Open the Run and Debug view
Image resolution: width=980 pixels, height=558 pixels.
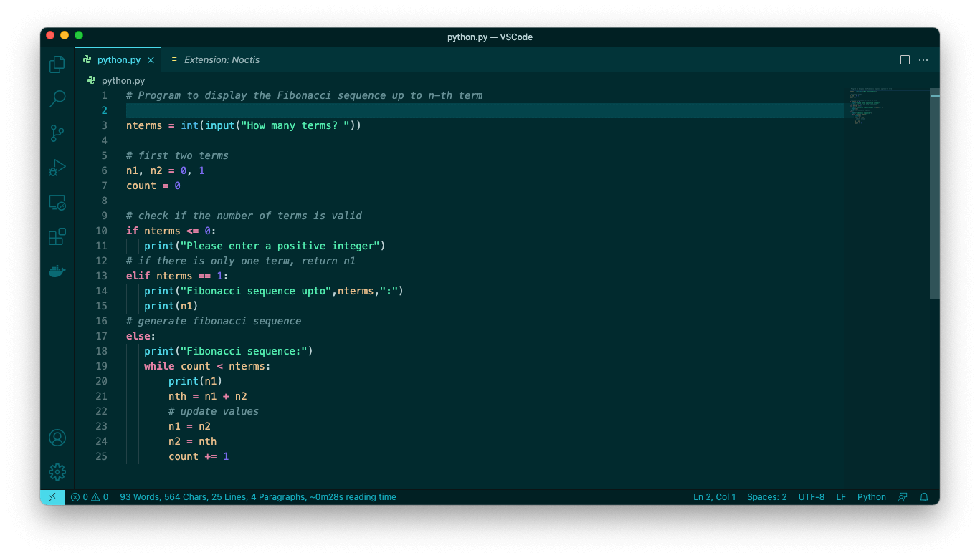(x=57, y=168)
